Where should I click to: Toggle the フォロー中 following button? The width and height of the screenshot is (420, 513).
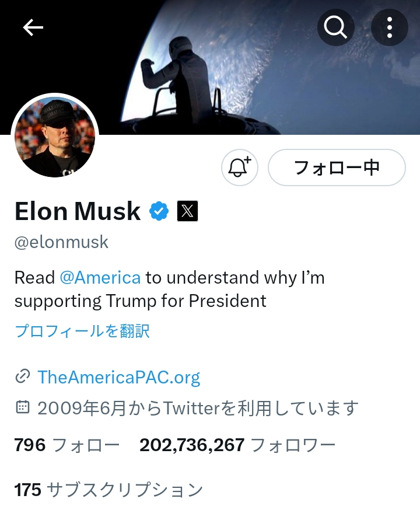tap(337, 167)
